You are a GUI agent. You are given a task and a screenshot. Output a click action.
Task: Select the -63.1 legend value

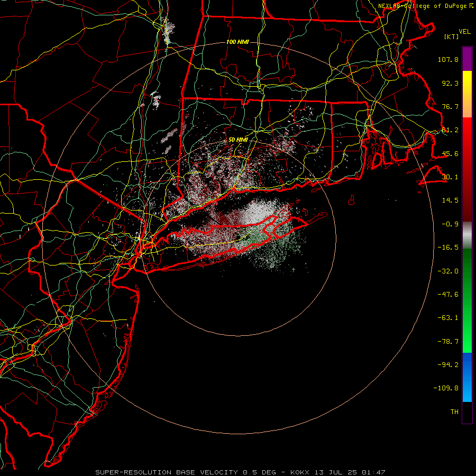click(448, 318)
